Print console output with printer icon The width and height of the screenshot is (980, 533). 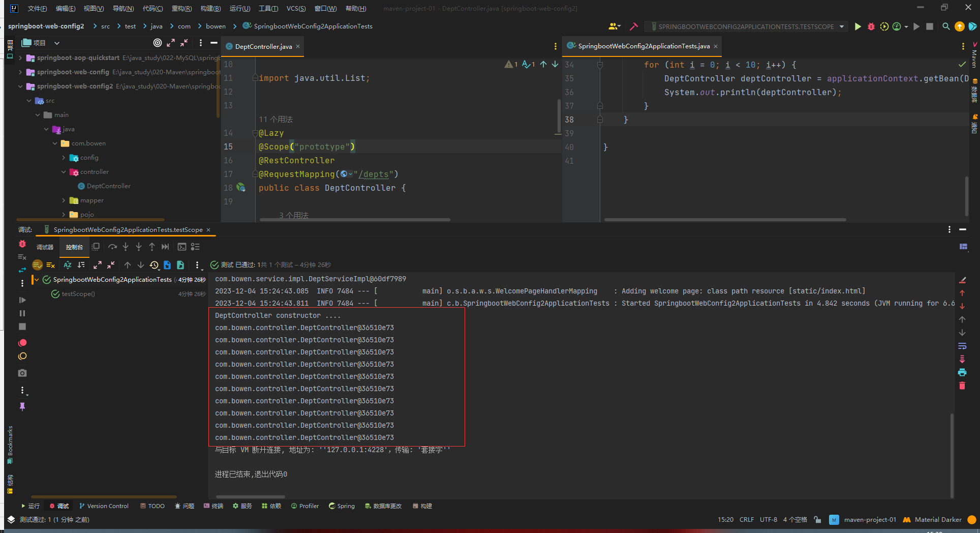[x=962, y=372]
